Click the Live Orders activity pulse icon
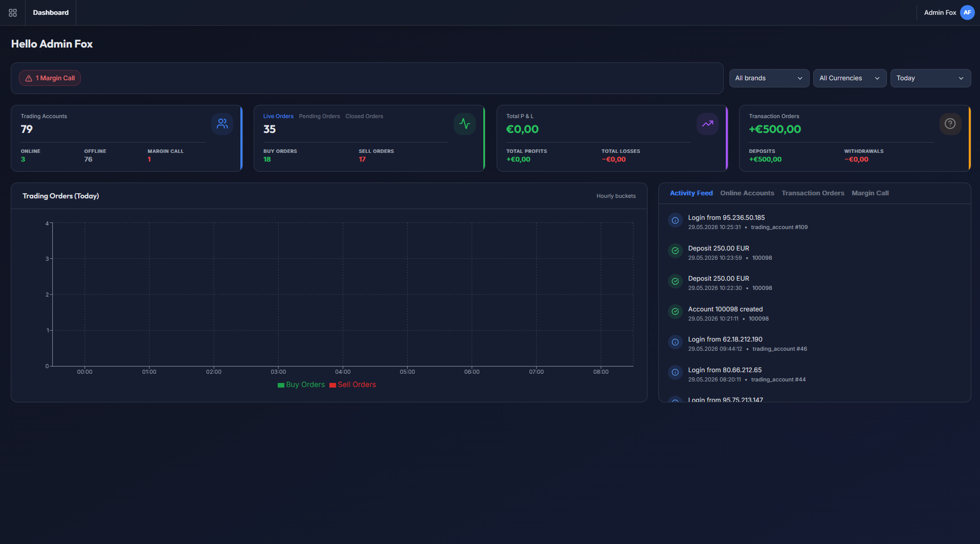 (464, 124)
